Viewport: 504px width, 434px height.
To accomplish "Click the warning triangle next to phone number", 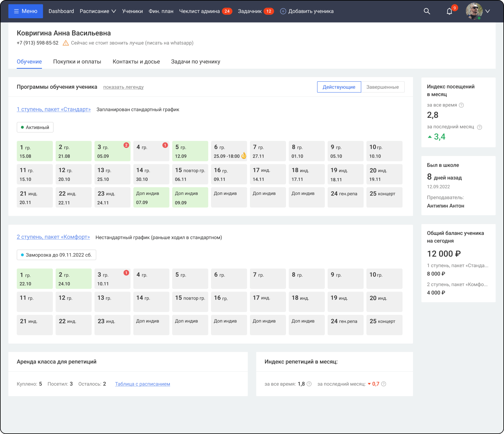I will [x=66, y=43].
